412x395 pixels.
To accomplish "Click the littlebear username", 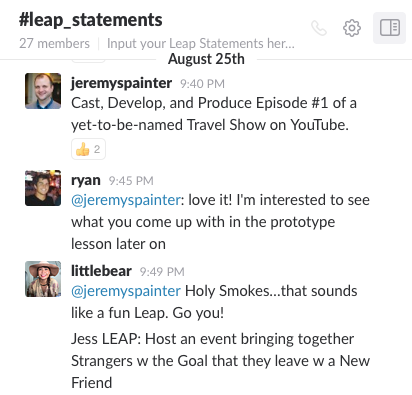I will click(101, 271).
